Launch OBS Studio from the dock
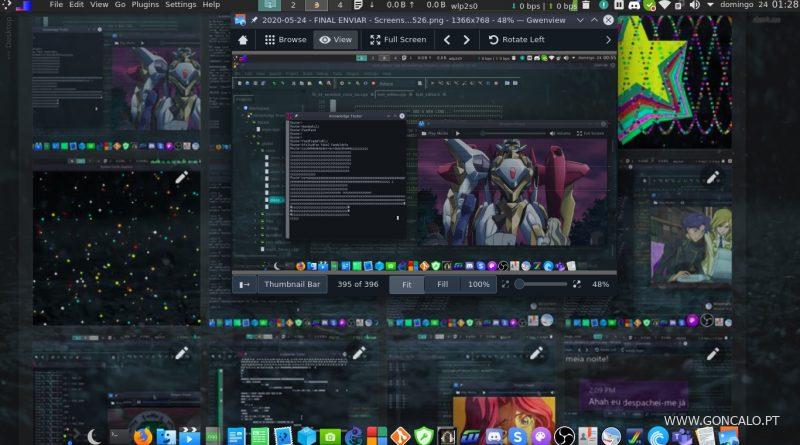 tap(564, 437)
